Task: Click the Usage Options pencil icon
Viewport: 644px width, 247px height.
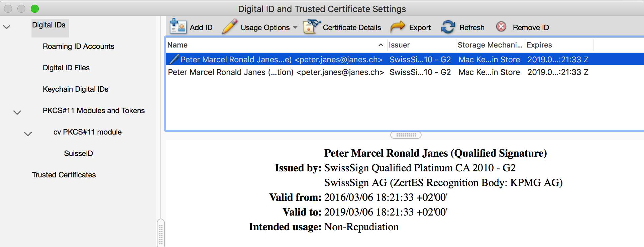Action: point(229,27)
